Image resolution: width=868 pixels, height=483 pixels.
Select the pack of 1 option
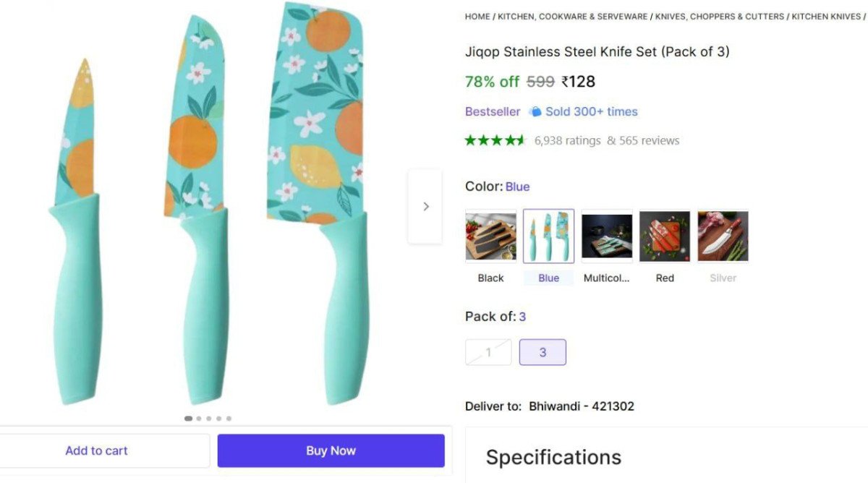(488, 352)
